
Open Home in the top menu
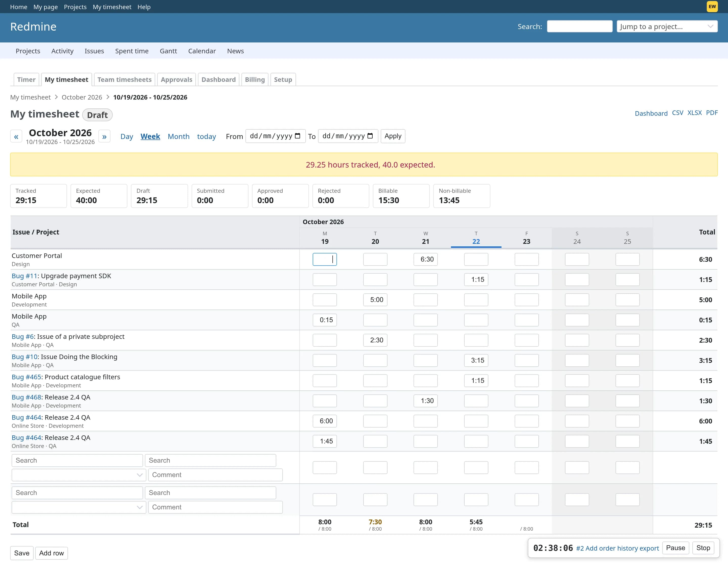point(19,7)
